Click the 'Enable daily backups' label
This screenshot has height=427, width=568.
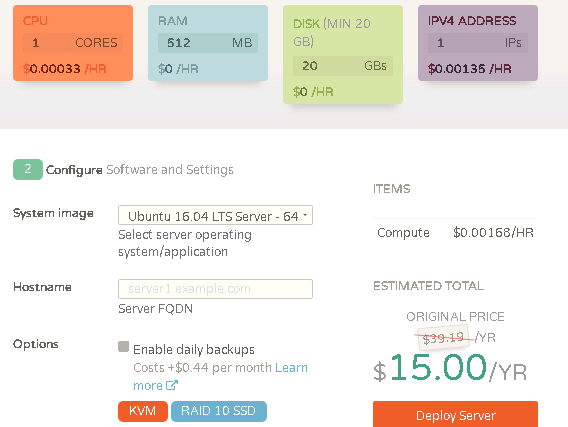click(194, 349)
